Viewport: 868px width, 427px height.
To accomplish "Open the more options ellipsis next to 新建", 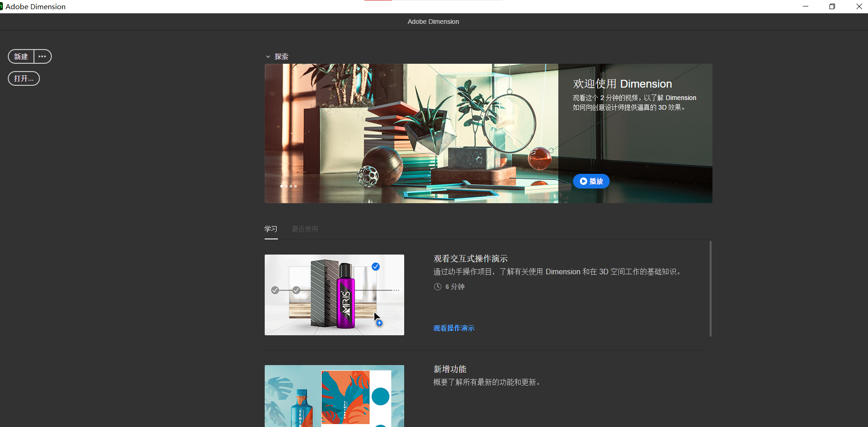I will point(43,56).
